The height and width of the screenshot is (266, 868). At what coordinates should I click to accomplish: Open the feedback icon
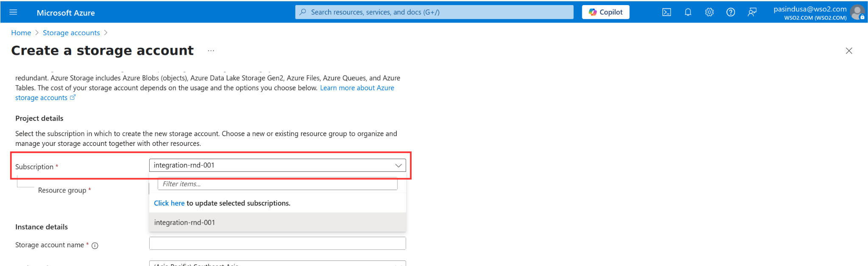tap(752, 12)
